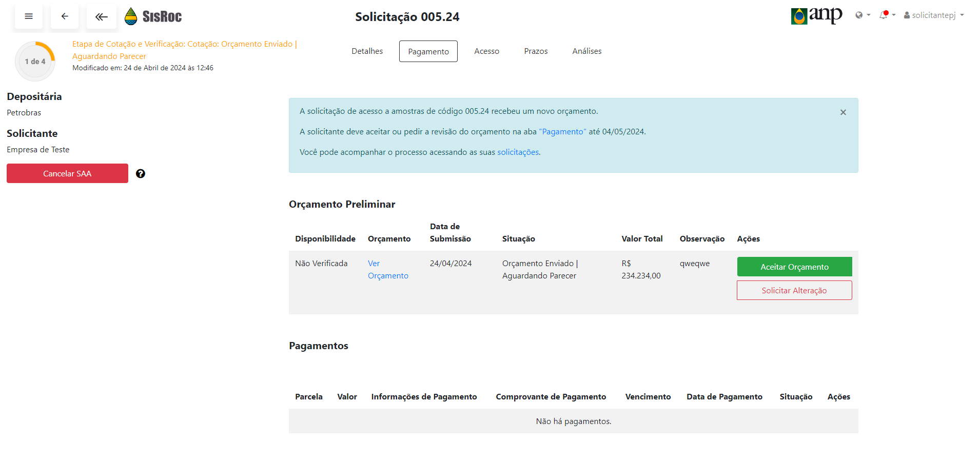
Task: Open the notifications bell dropdown
Action: [x=887, y=15]
